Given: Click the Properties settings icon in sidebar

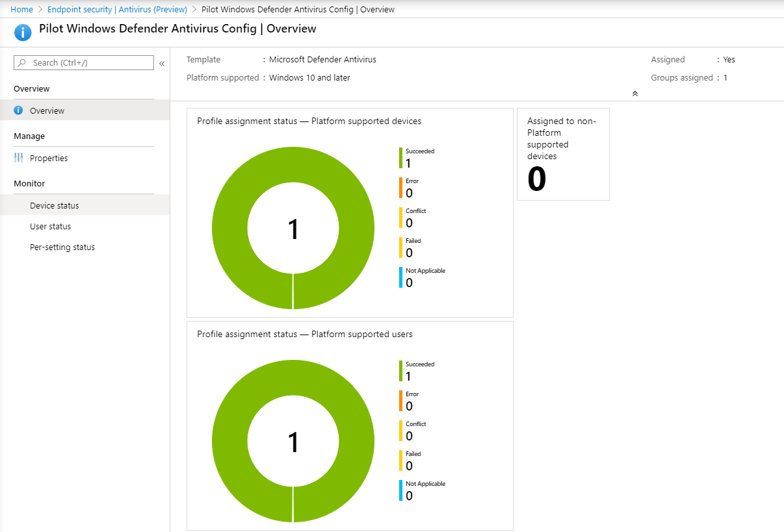Looking at the screenshot, I should [x=20, y=158].
